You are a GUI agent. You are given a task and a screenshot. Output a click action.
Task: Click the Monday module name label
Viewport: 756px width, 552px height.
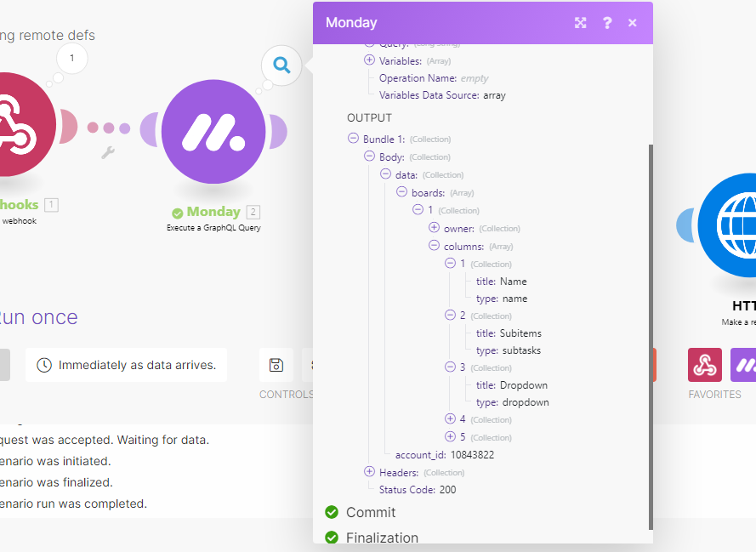(213, 212)
